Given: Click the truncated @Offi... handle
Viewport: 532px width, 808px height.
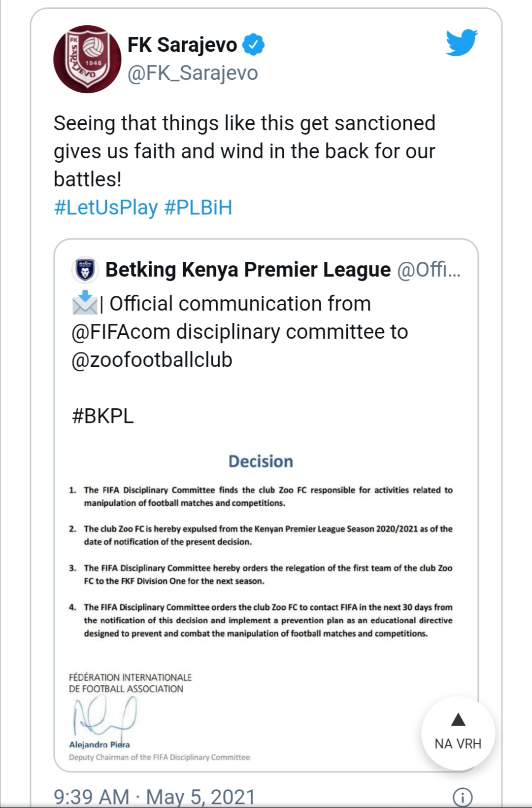Looking at the screenshot, I should pyautogui.click(x=429, y=270).
